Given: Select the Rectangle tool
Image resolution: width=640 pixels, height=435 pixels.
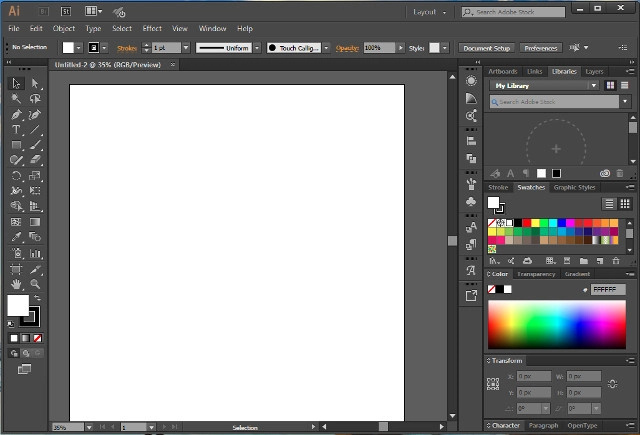Looking at the screenshot, I should point(17,145).
